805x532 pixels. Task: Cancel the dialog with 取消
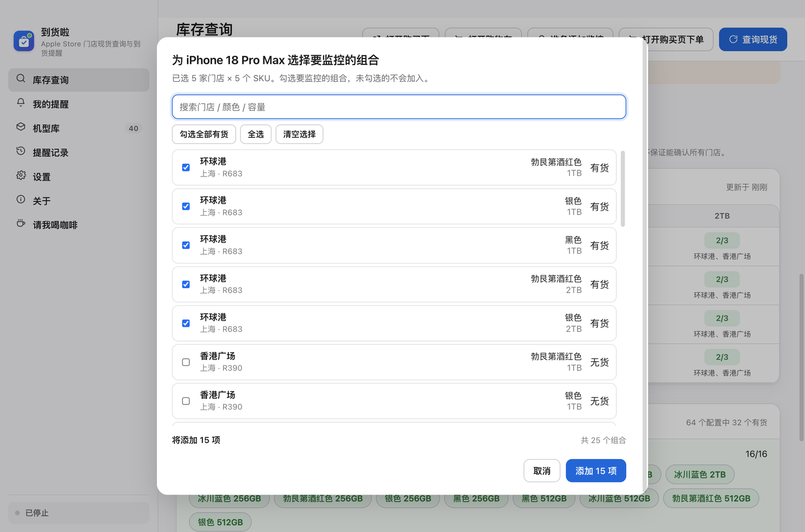542,471
